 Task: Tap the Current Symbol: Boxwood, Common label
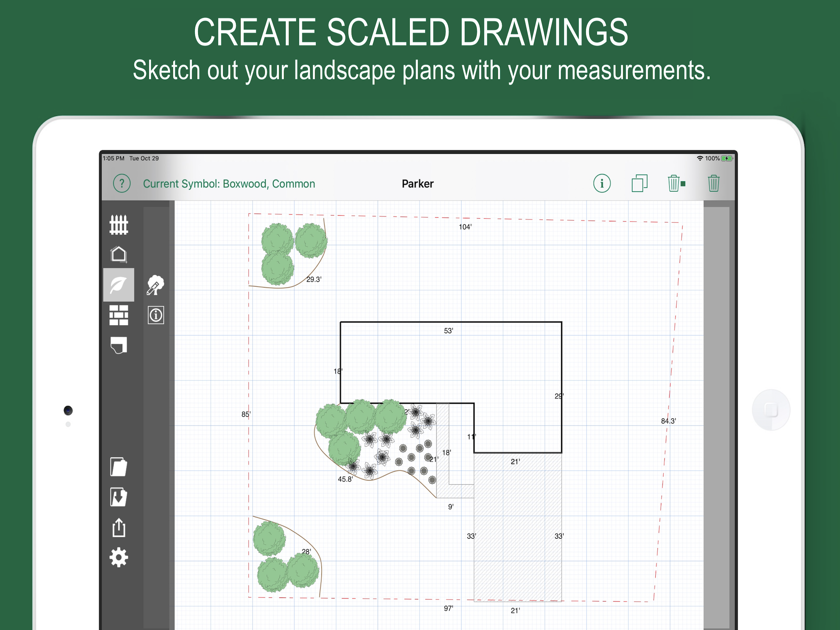pyautogui.click(x=229, y=184)
